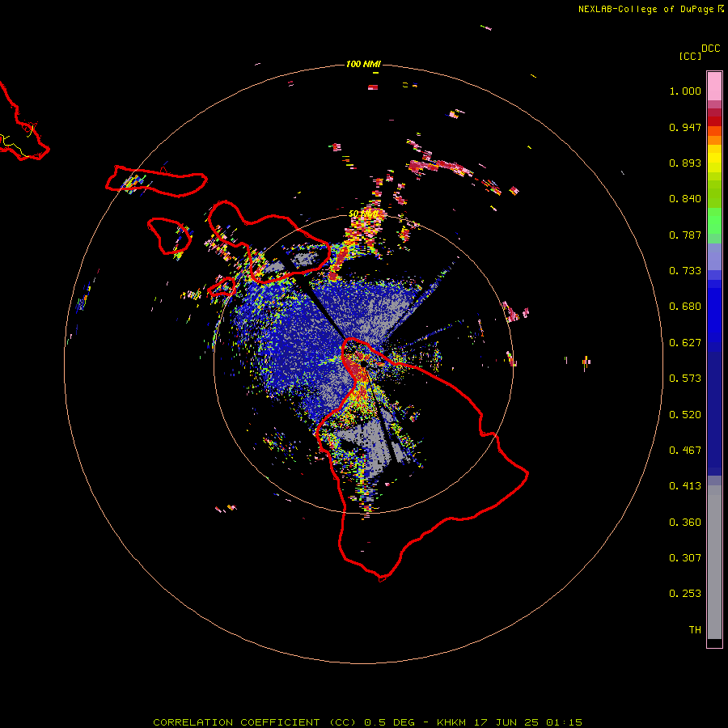Select the 0.520 scale value
The width and height of the screenshot is (728, 728).
pyautogui.click(x=685, y=415)
